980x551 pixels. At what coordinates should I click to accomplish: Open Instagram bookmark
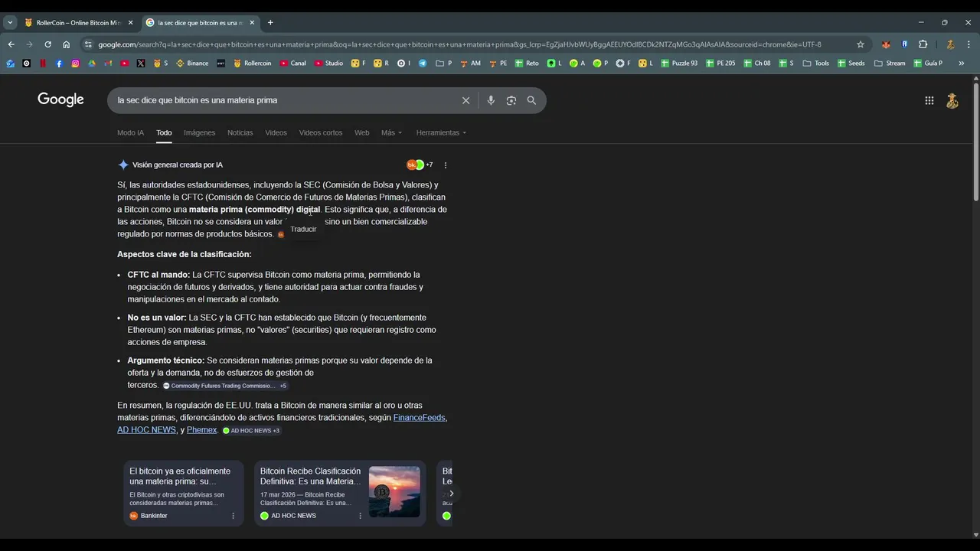tap(75, 64)
